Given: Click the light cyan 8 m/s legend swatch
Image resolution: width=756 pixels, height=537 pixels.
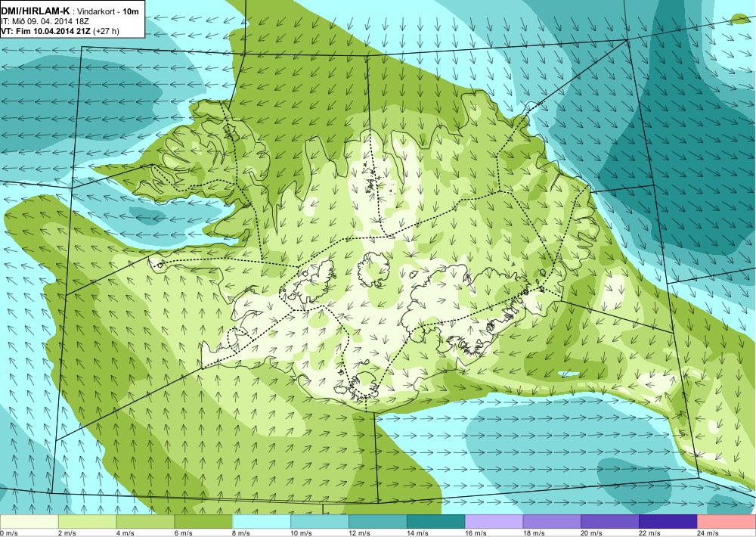Looking at the screenshot, I should pos(262,522).
